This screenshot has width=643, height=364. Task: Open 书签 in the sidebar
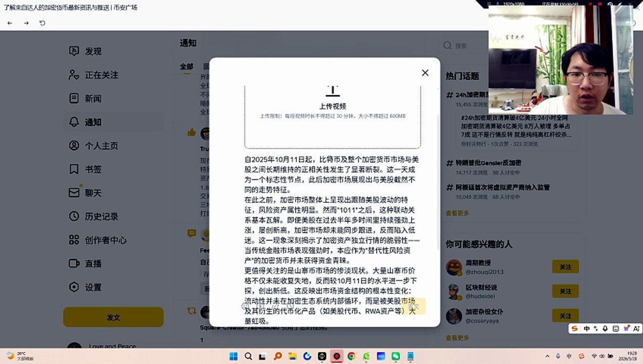pyautogui.click(x=86, y=169)
